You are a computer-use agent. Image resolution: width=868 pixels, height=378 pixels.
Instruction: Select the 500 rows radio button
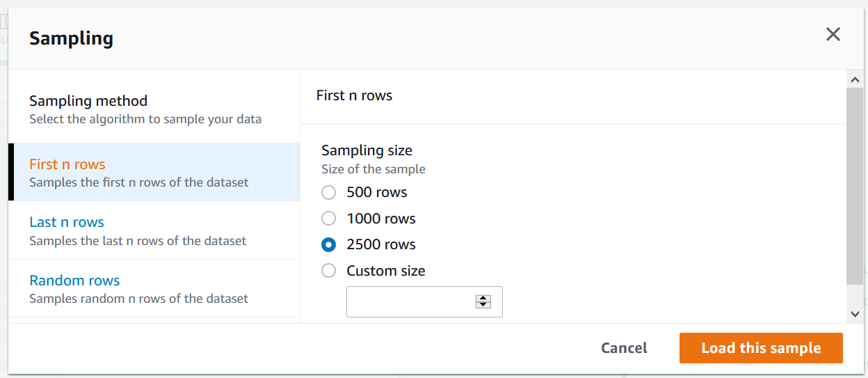tap(329, 193)
